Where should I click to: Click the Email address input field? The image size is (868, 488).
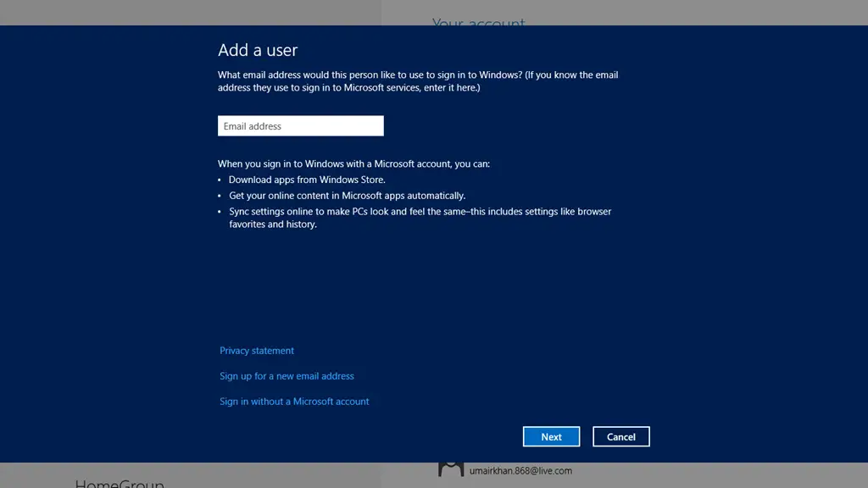tap(301, 126)
